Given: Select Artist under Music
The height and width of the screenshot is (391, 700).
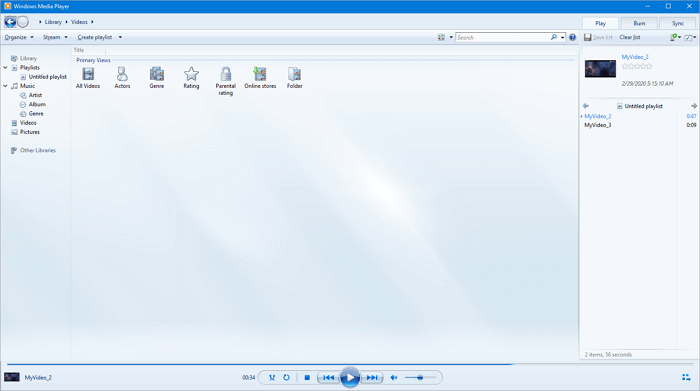Looking at the screenshot, I should 31,95.
